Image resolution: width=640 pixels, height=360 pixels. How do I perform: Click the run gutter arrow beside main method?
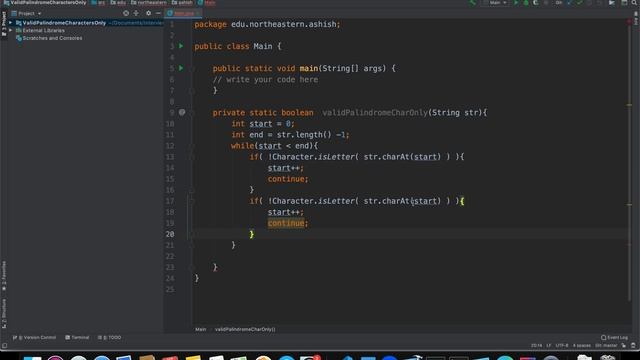point(181,68)
